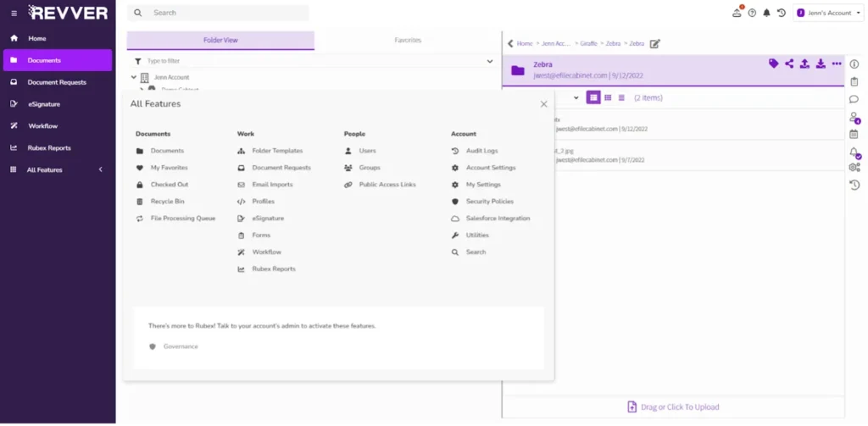
Task: Switch to the Folder View tab
Action: [x=220, y=41]
